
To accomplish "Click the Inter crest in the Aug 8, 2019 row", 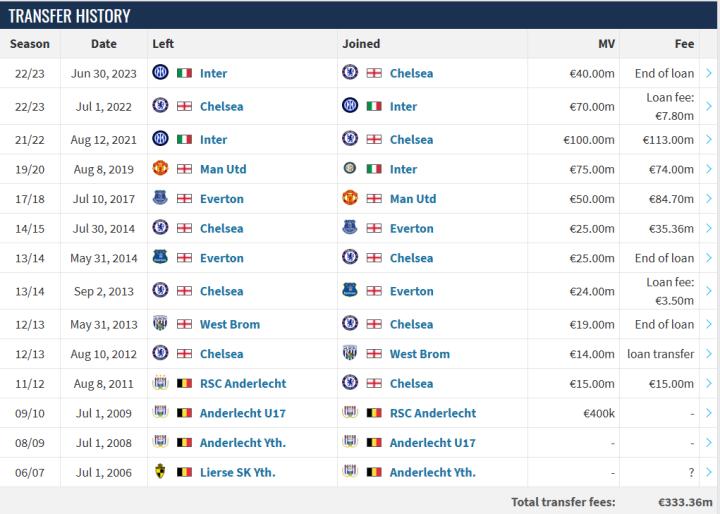I will (x=350, y=169).
